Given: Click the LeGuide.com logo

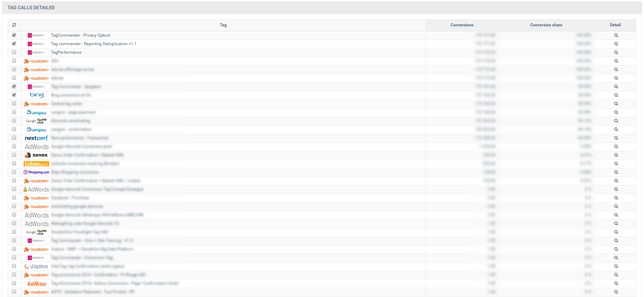Looking at the screenshot, I should pos(36,164).
